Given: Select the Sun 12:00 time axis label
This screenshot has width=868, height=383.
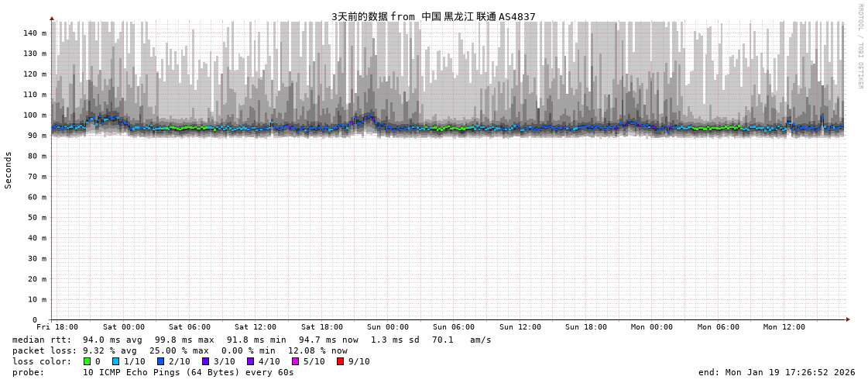Looking at the screenshot, I should pos(520,327).
